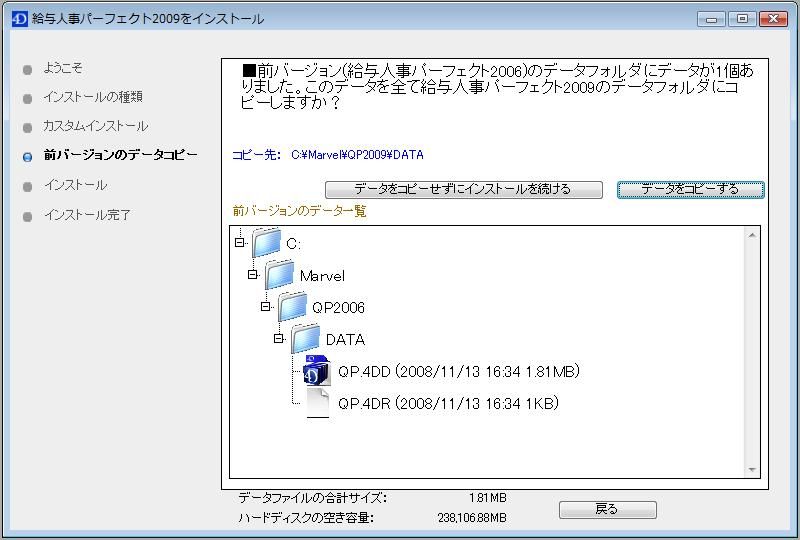Go to the カスタムインストール step
Screen dimensions: 800x540
click(x=95, y=126)
